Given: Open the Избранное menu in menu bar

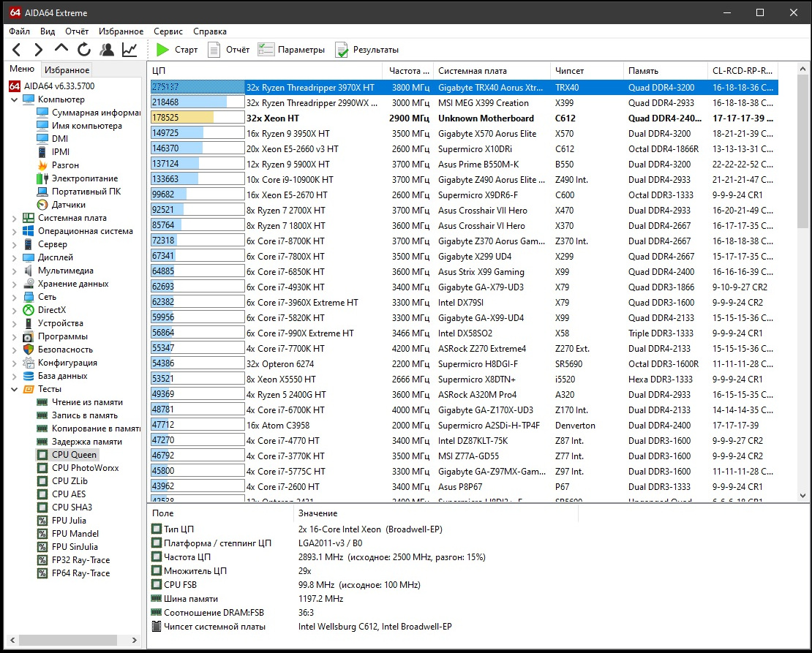Looking at the screenshot, I should coord(121,31).
